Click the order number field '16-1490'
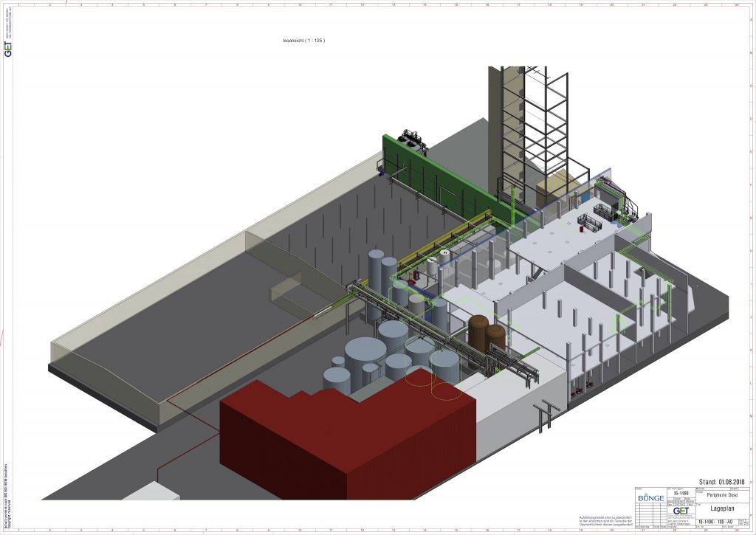This screenshot has height=535, width=756. [680, 493]
